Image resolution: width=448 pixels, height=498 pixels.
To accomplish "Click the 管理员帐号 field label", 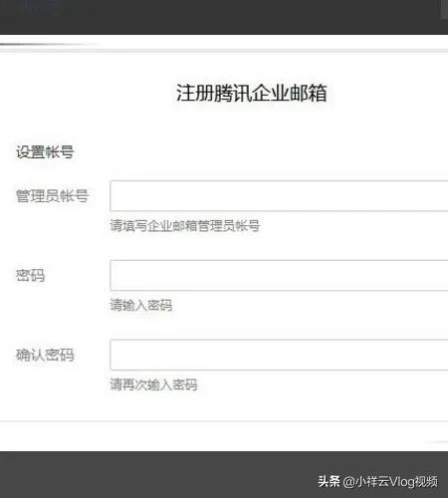I will coord(52,196).
